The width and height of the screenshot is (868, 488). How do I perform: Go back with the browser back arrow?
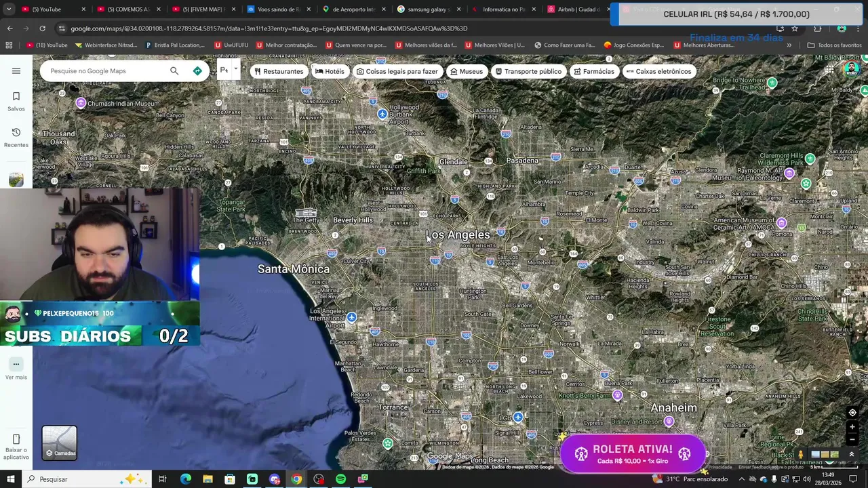pos(9,28)
